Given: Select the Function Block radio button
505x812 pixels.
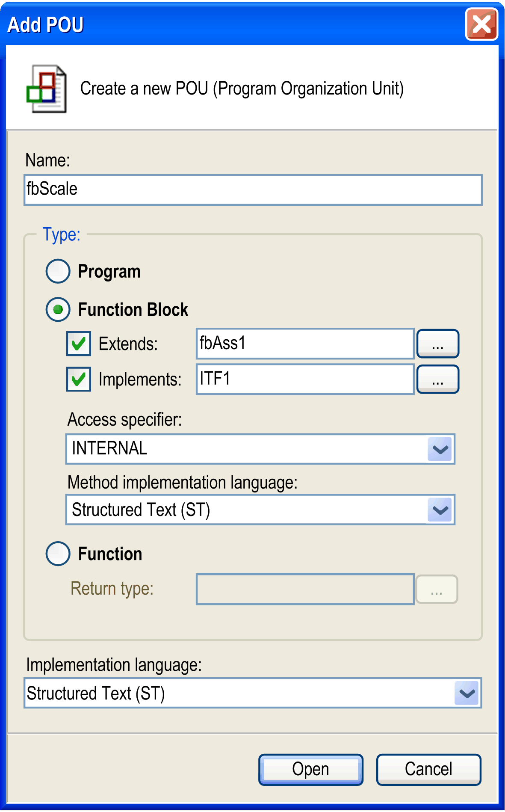Looking at the screenshot, I should (58, 309).
